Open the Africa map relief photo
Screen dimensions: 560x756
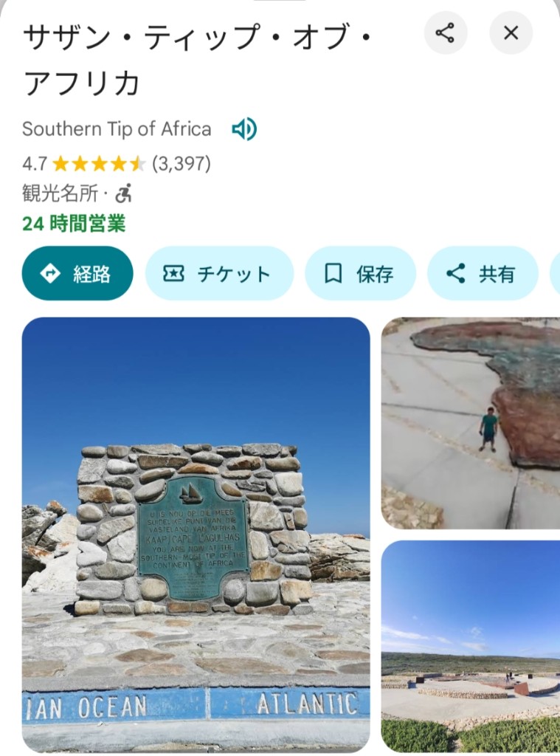click(x=471, y=423)
